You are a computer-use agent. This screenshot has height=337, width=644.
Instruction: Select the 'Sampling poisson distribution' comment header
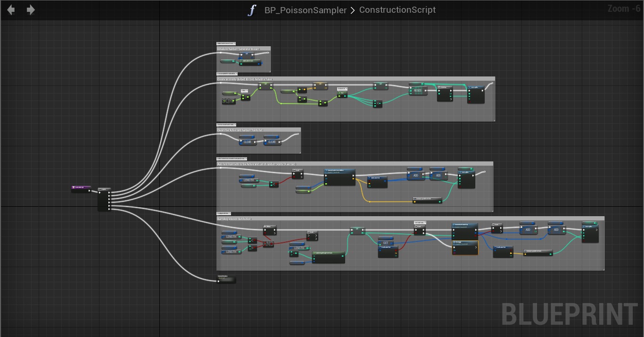click(x=410, y=219)
